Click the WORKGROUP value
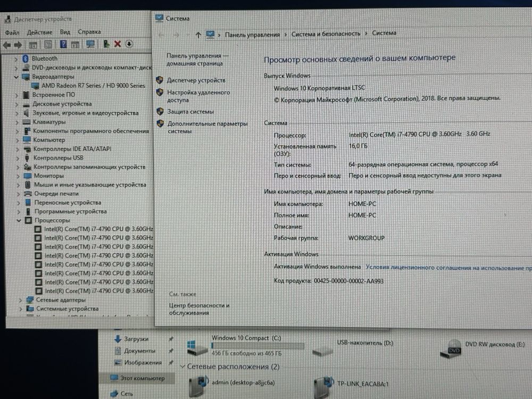532x399 pixels. click(x=367, y=238)
